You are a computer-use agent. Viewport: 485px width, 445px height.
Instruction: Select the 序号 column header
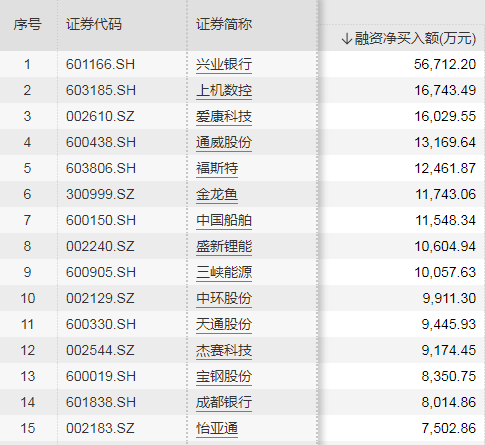click(x=27, y=24)
